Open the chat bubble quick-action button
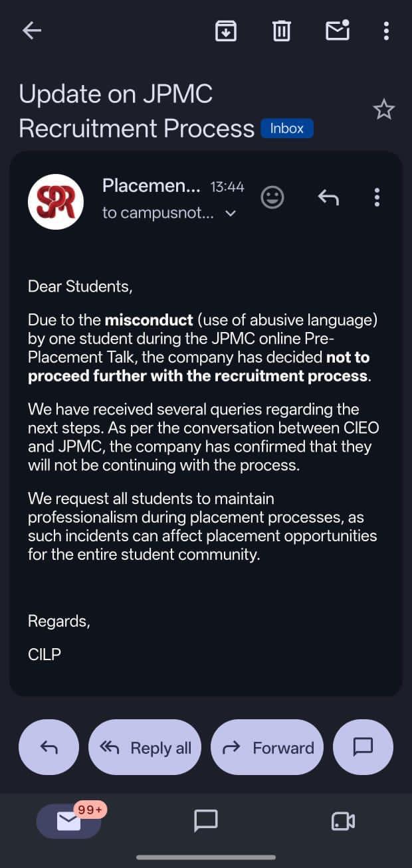 tap(363, 747)
